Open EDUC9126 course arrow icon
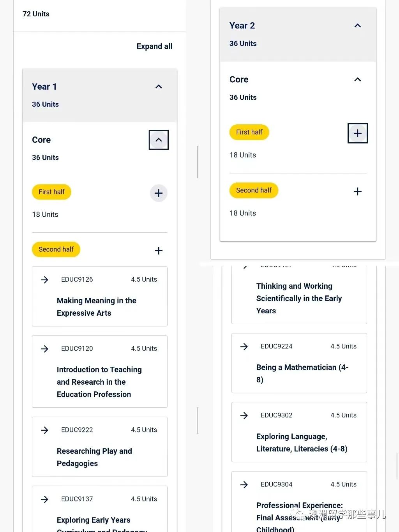399x532 pixels. (x=45, y=280)
